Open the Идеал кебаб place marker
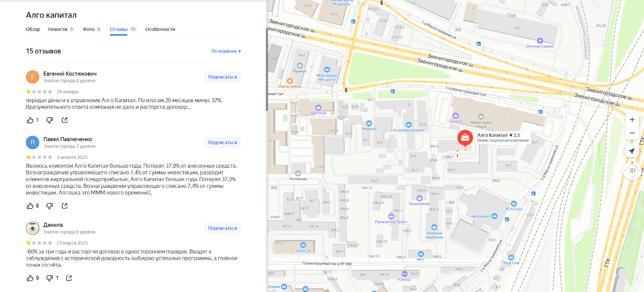Image resolution: width=644 pixels, height=292 pixels. tap(289, 81)
